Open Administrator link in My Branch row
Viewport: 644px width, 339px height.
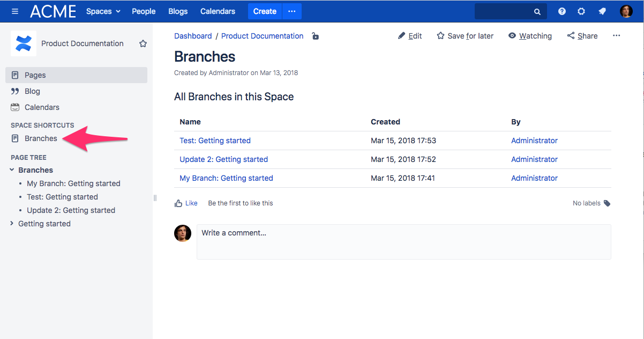click(x=534, y=178)
